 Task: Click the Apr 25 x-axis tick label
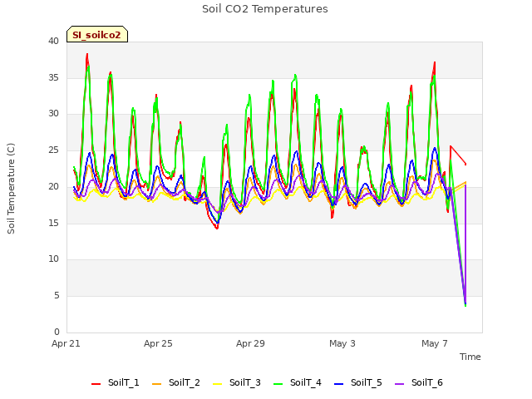[158, 343]
